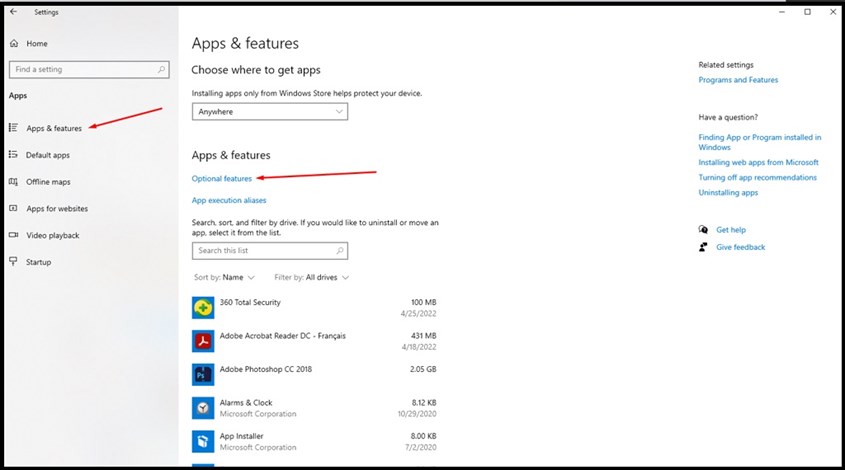Click the App execution aliases link
This screenshot has width=845, height=470.
(x=229, y=200)
